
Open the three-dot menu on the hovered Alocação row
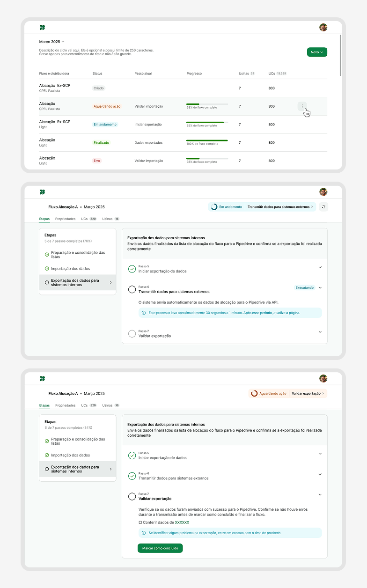pos(302,106)
